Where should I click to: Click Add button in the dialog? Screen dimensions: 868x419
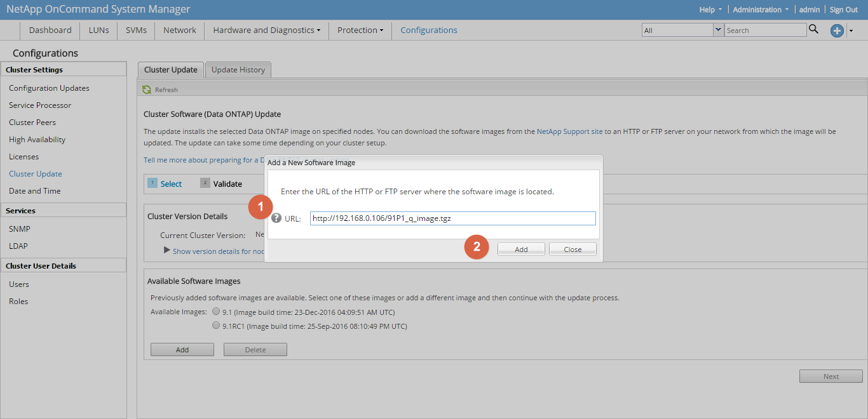[x=521, y=249]
